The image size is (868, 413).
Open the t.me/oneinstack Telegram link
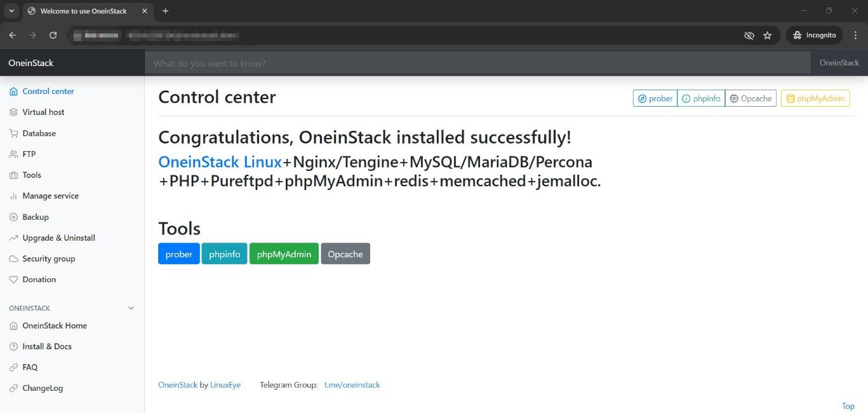352,385
